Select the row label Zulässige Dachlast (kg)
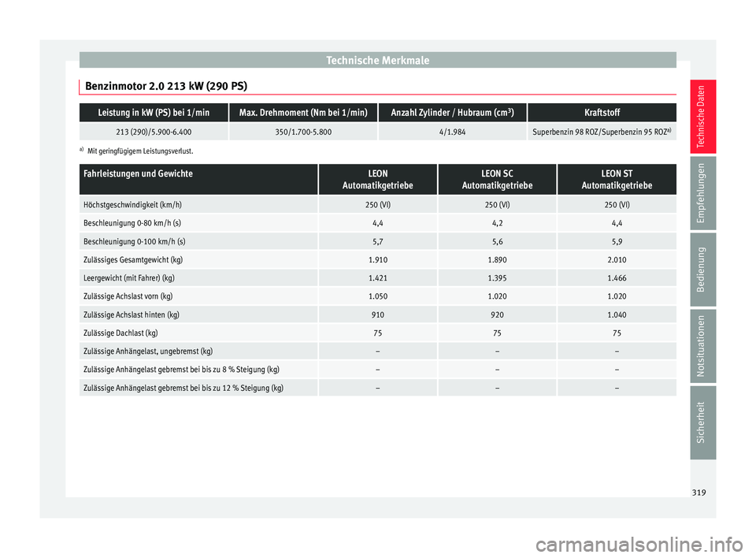756x558 pixels. tap(120, 333)
